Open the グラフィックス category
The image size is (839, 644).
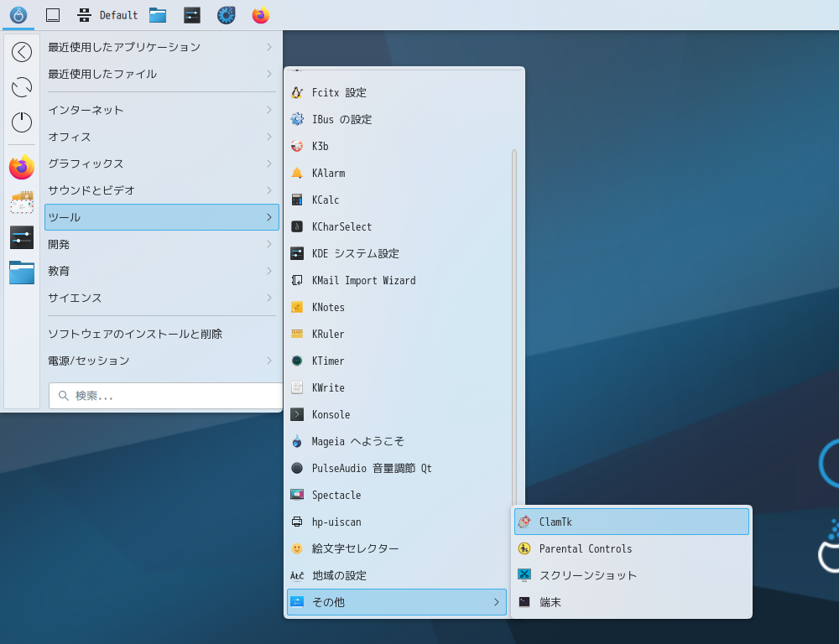click(162, 164)
